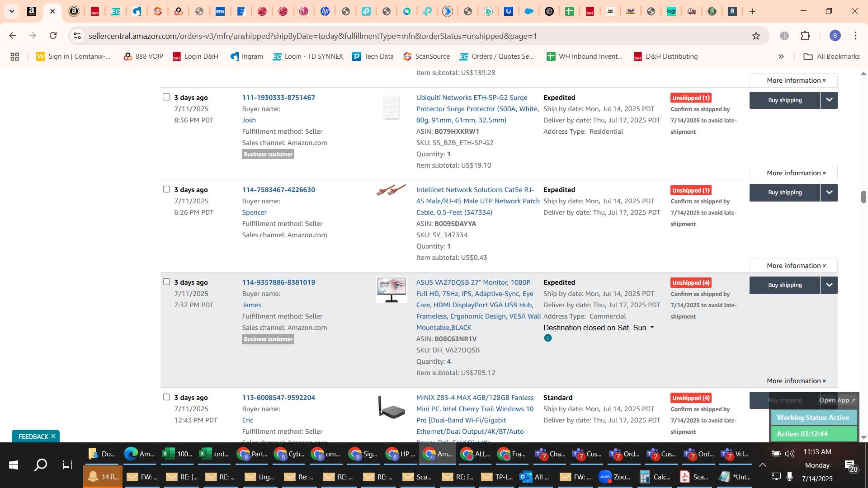Check the box for James's ASUS monitor order
Screen dimensions: 868x488
[166, 282]
